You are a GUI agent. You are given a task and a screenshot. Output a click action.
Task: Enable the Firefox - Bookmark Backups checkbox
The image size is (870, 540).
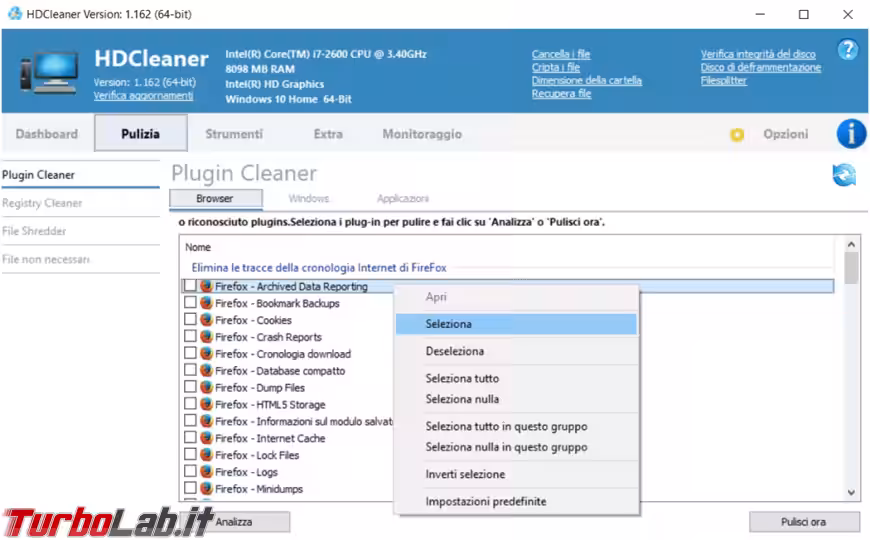[x=190, y=302]
